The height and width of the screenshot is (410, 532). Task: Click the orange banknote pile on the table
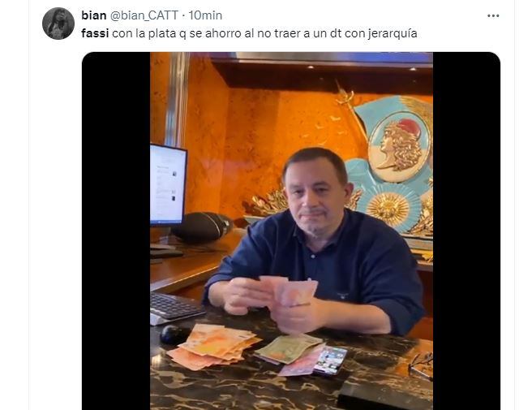click(x=213, y=347)
